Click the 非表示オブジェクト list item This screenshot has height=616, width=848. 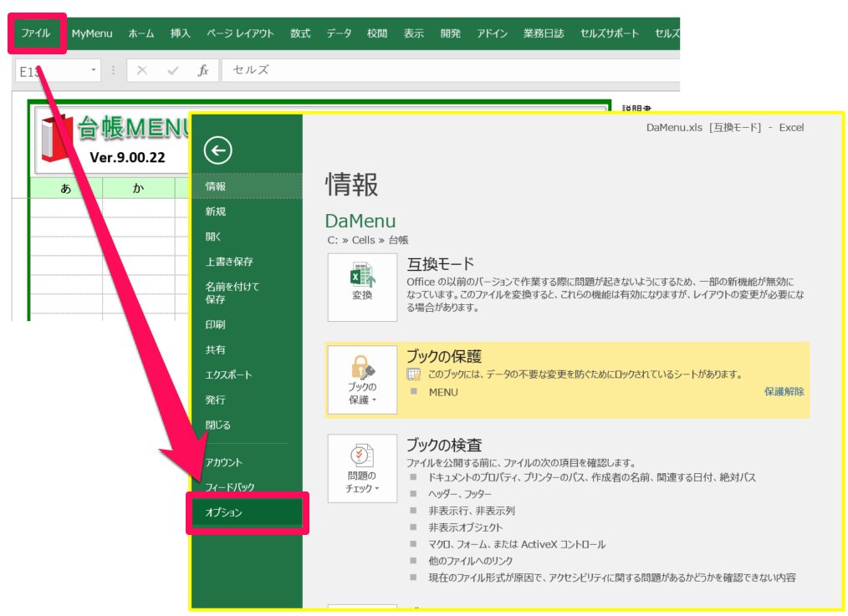[466, 528]
